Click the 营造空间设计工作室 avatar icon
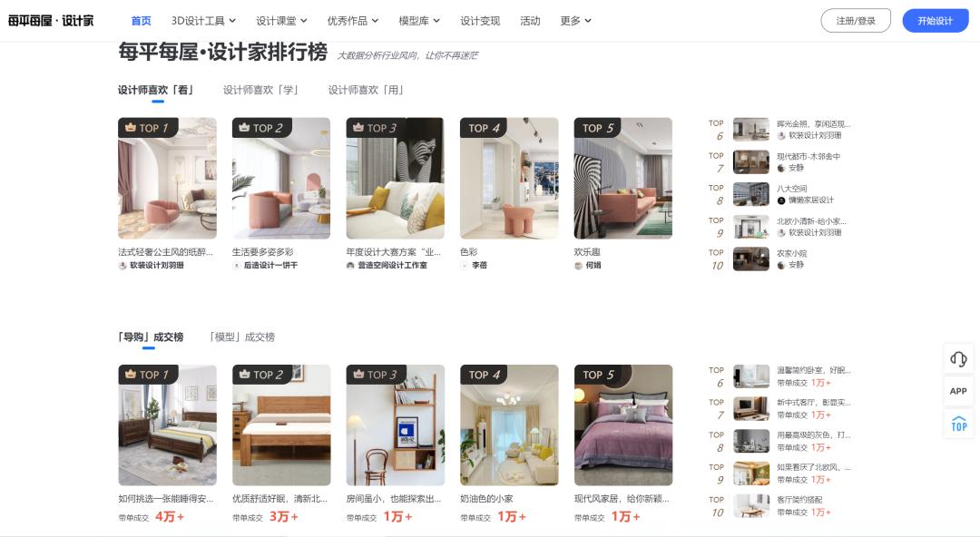The height and width of the screenshot is (537, 980). 350,266
